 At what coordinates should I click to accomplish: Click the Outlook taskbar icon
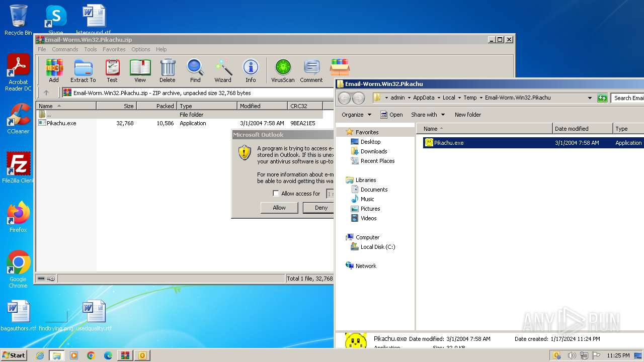[142, 355]
